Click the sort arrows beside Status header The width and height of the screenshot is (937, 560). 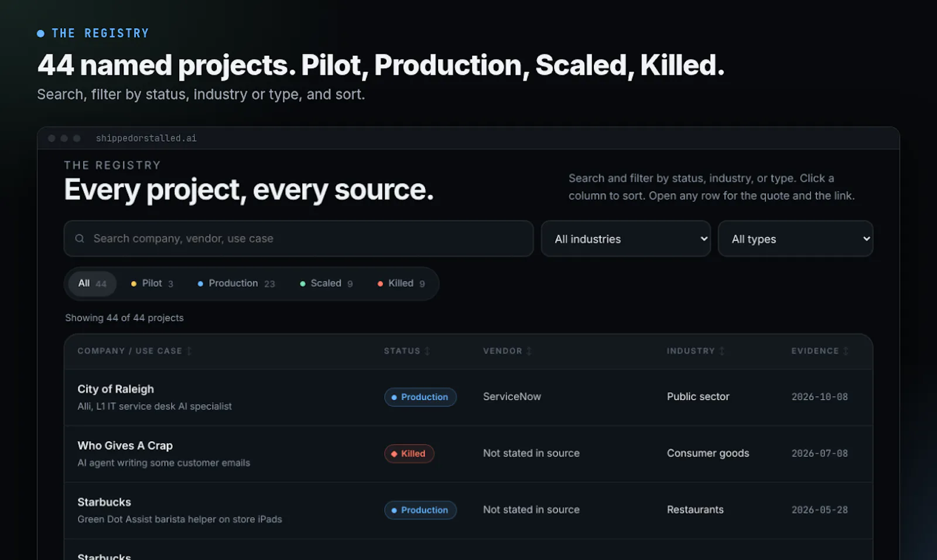[x=428, y=351]
